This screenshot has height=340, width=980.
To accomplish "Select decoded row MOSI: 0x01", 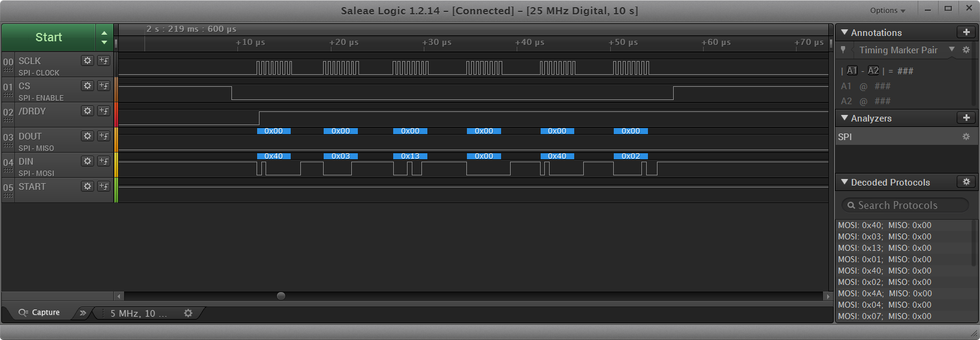I will [885, 259].
